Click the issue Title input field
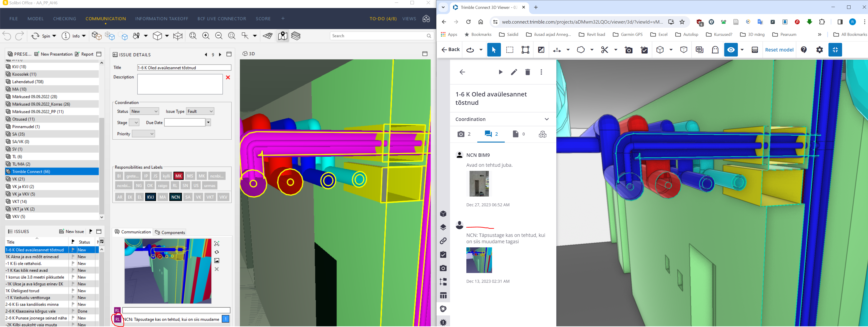The width and height of the screenshot is (868, 327). coord(184,68)
